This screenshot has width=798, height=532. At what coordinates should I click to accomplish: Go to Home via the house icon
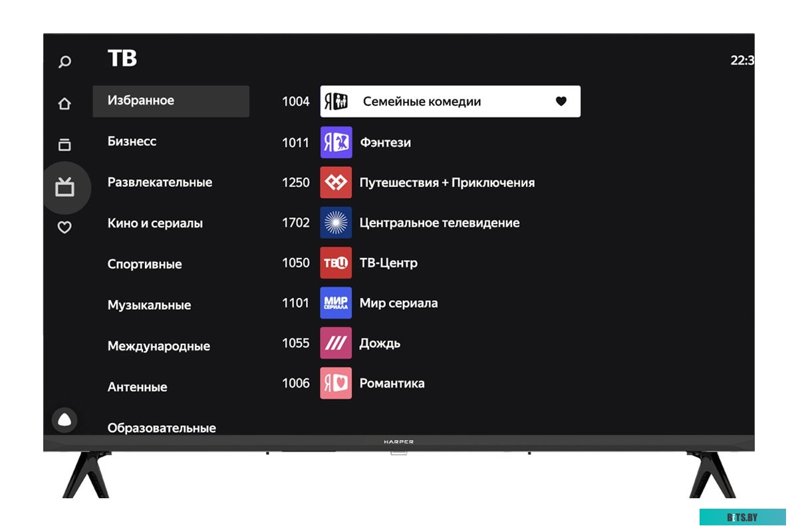click(65, 104)
